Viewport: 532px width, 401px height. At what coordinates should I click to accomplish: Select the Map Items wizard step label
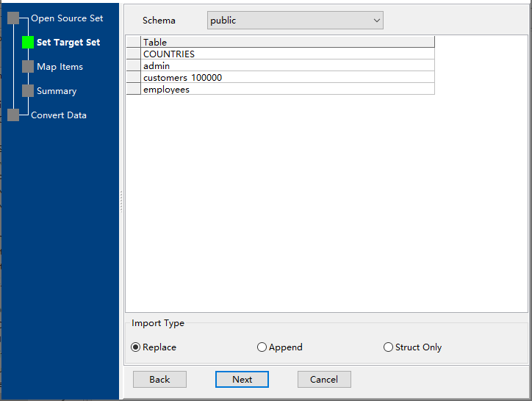coord(60,67)
